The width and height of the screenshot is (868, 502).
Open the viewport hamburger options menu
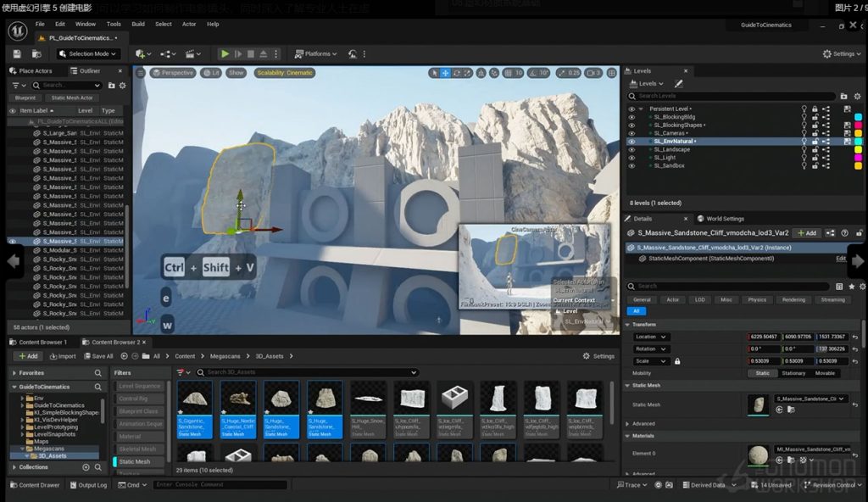tap(141, 73)
